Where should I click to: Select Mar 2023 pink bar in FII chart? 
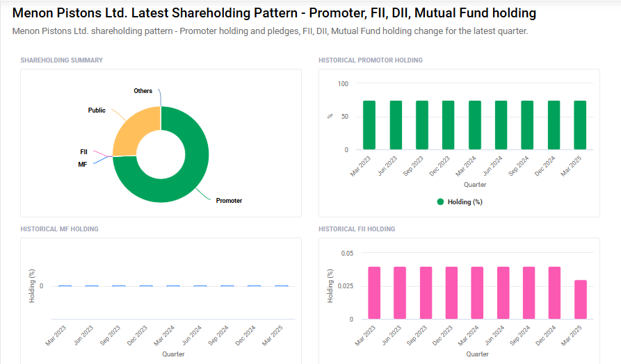tap(374, 292)
